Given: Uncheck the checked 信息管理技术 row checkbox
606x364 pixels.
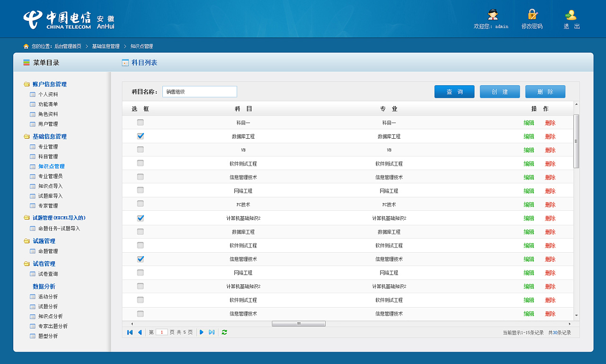Looking at the screenshot, I should 140,259.
